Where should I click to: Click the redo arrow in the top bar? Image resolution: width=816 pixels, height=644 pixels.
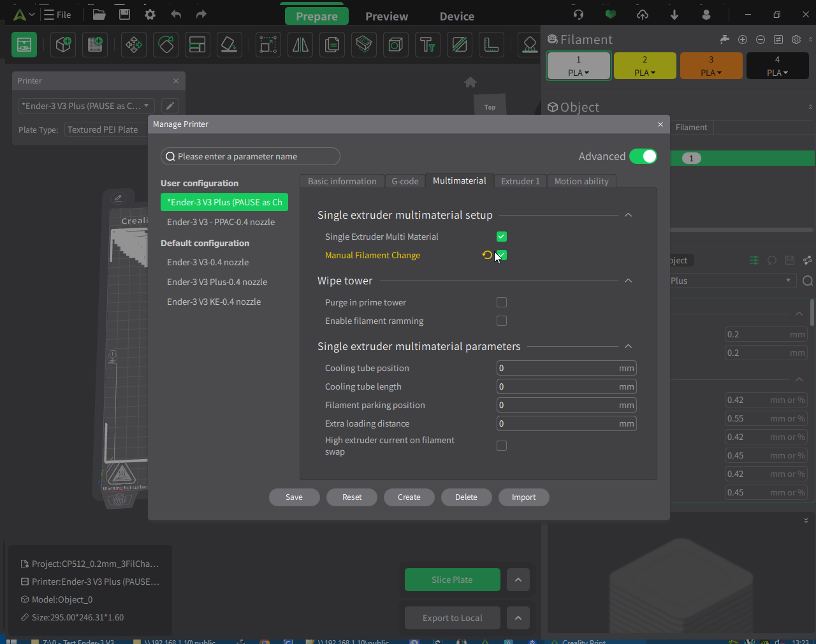[201, 14]
